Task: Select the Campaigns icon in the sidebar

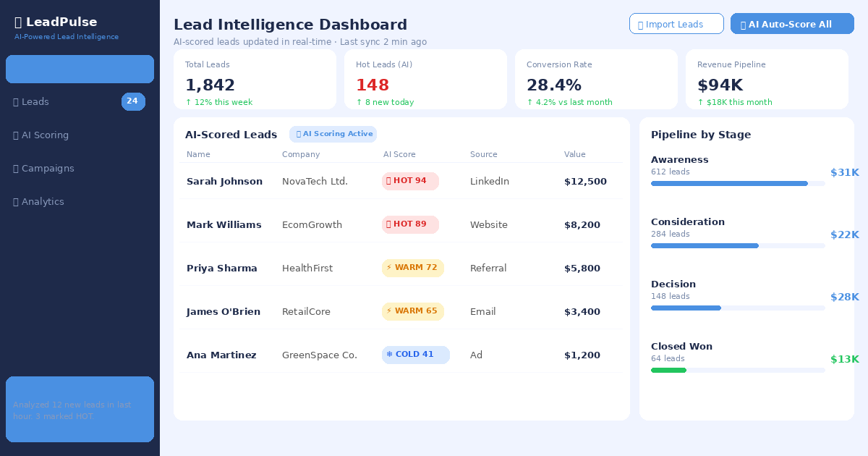Action: (x=14, y=168)
